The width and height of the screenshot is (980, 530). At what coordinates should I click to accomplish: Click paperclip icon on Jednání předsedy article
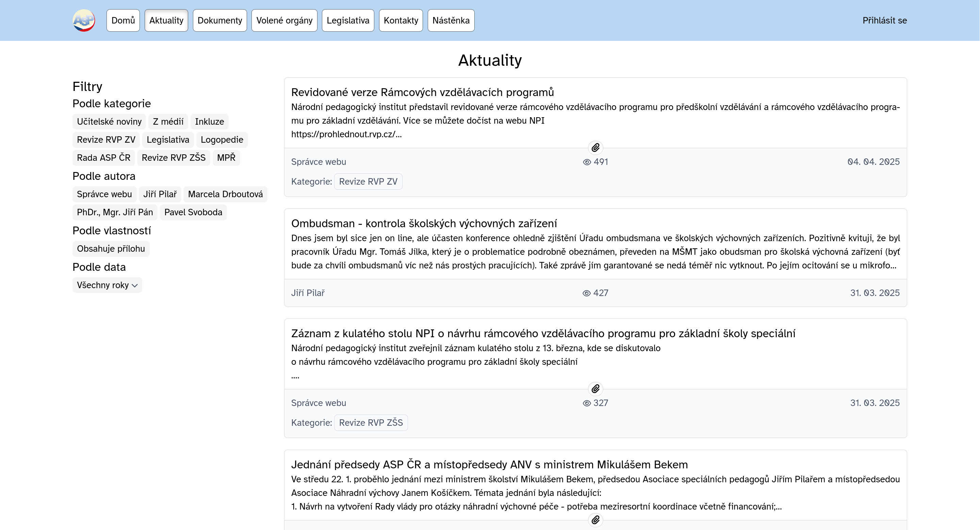(x=595, y=520)
